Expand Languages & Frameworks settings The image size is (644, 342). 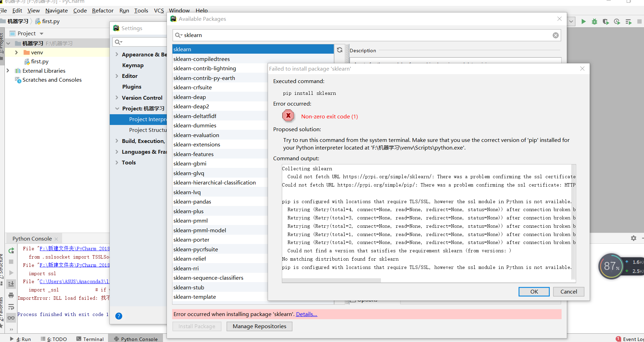tap(117, 152)
